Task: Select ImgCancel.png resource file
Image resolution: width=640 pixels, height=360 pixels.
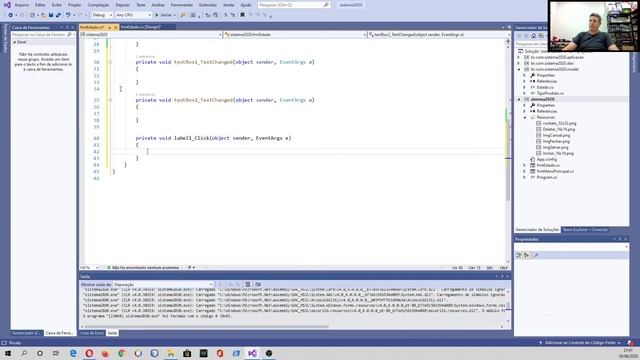Action: click(x=556, y=136)
